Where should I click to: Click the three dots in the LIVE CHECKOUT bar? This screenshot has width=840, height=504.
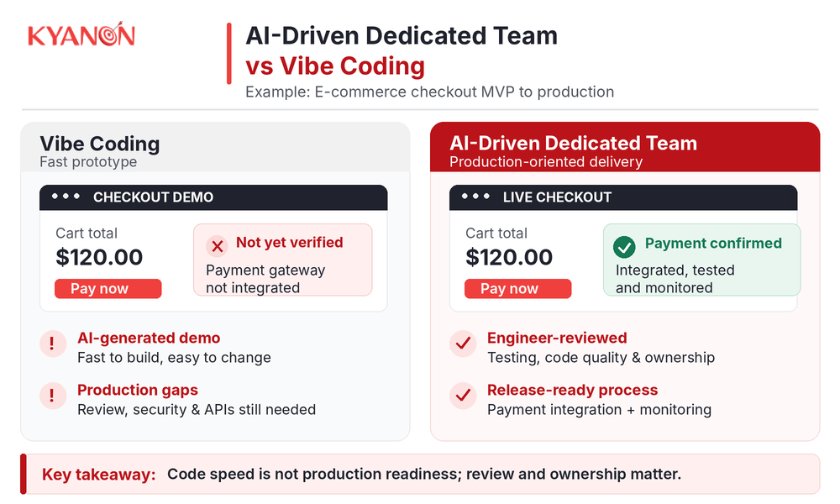pyautogui.click(x=475, y=197)
